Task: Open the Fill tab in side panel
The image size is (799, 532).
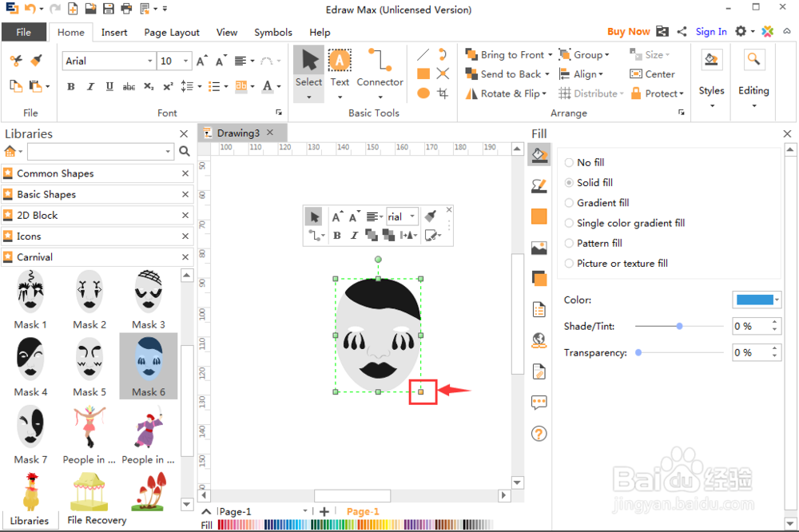Action: click(539, 155)
